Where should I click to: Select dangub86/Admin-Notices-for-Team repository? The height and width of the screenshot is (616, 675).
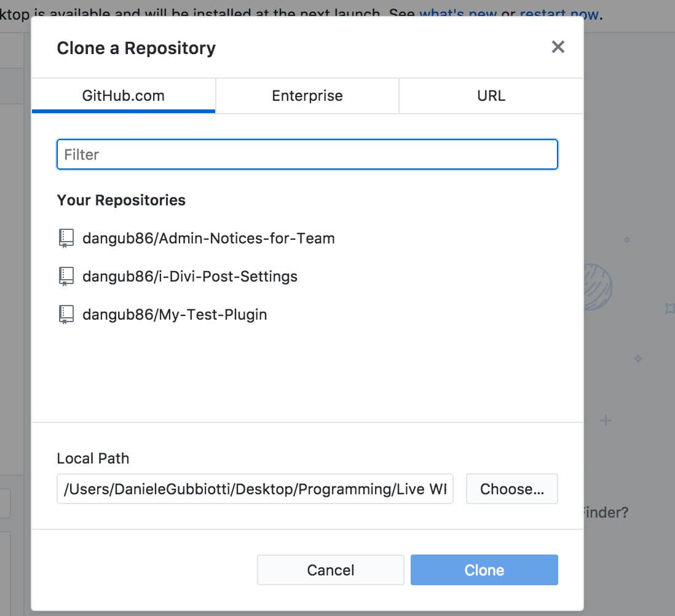pos(208,238)
